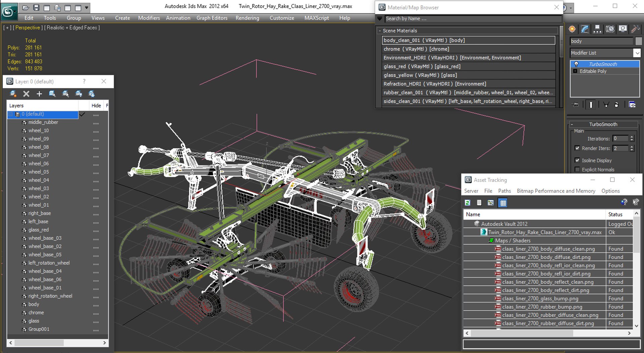The image size is (644, 353).
Task: Click the Hide column header in Layer dialog
Action: click(x=96, y=106)
